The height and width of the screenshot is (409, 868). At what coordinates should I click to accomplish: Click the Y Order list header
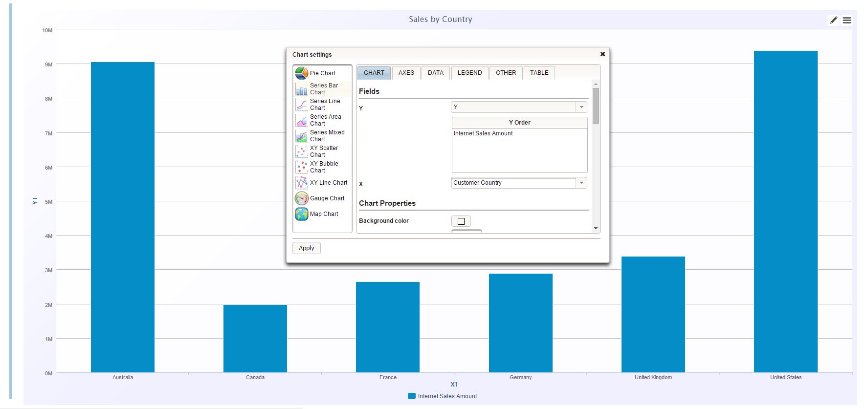point(519,123)
